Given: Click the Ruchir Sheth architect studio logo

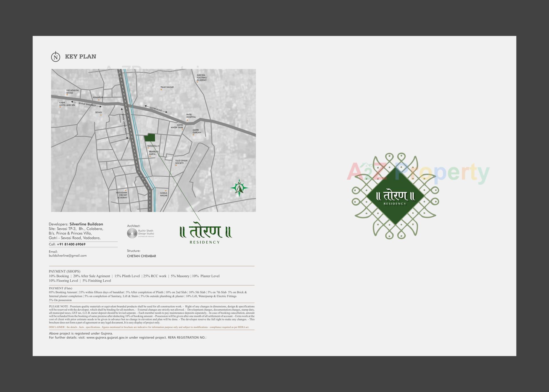Looking at the screenshot, I should 132,234.
